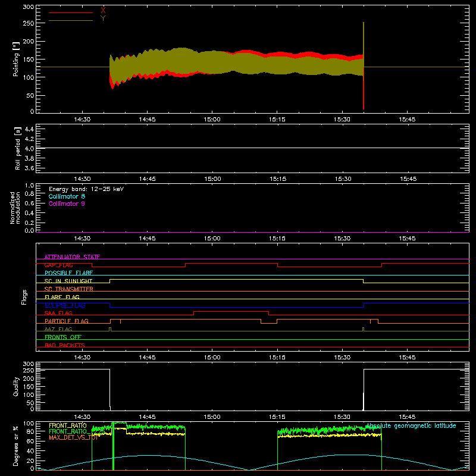This screenshot has width=476, height=476.
Task: Select the red 'X' legend label
Action: (103, 10)
